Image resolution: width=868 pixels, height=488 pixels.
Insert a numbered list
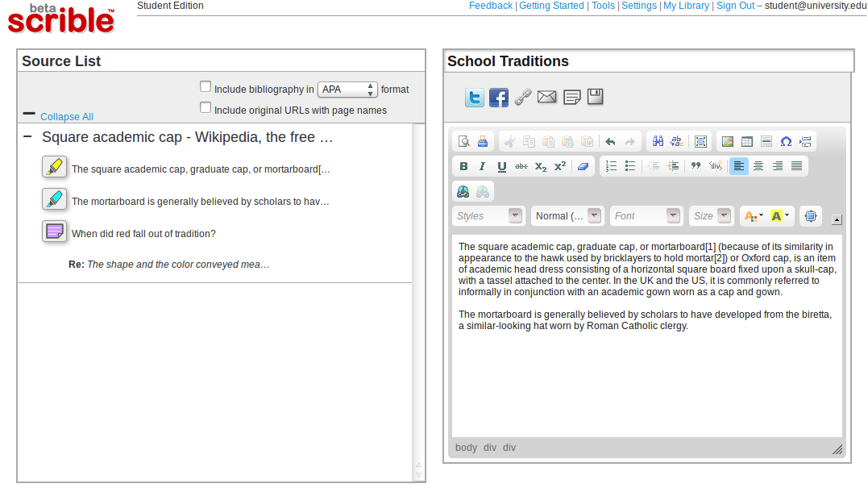click(x=611, y=166)
